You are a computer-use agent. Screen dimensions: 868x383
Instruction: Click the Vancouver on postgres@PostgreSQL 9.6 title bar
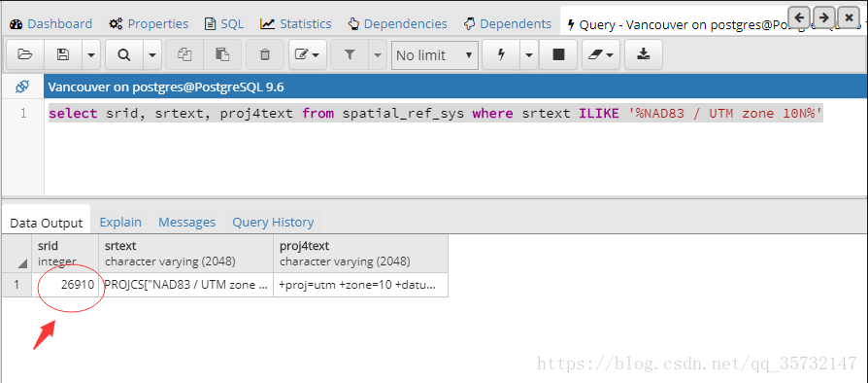pyautogui.click(x=455, y=87)
